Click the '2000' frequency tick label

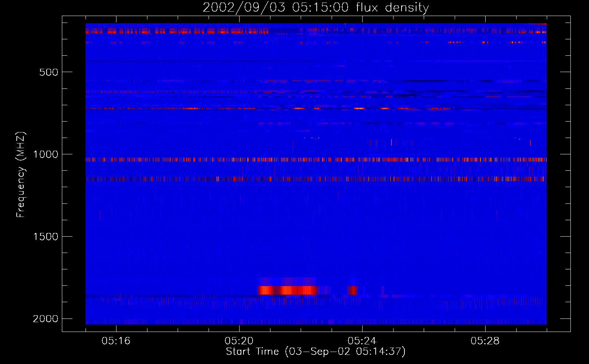(46, 319)
